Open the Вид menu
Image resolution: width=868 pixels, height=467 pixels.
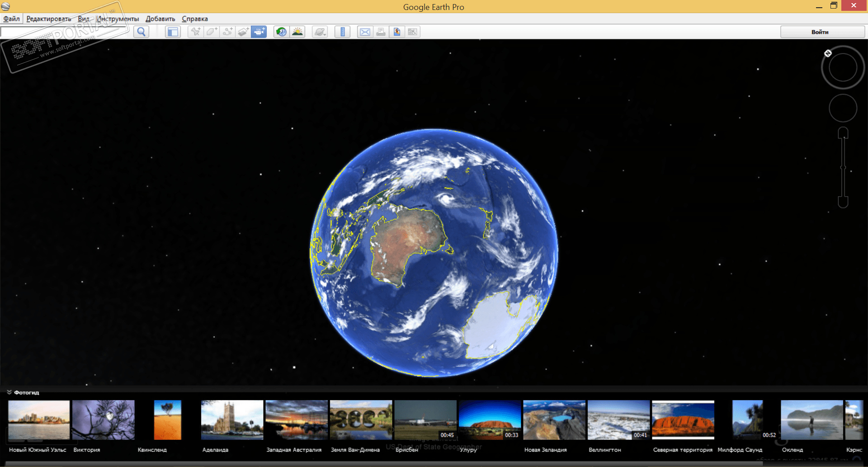[x=84, y=19]
